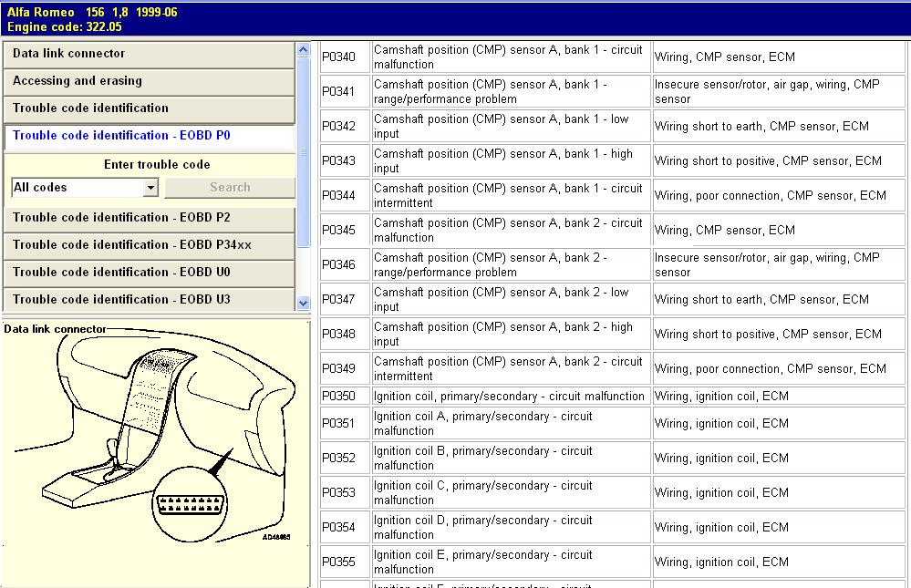The image size is (911, 588).
Task: Click 'Ignition coil D' description cell
Action: tap(512, 528)
